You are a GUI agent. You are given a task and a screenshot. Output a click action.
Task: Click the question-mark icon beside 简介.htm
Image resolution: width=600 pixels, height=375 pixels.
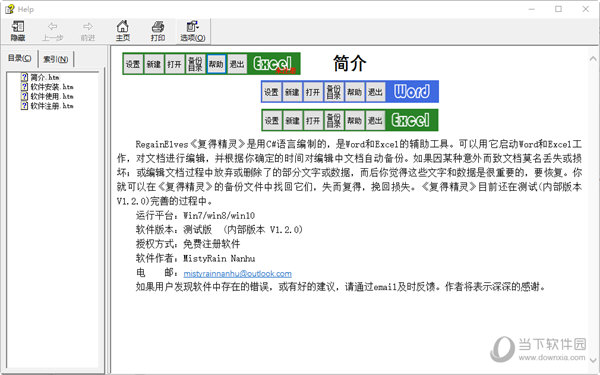pos(24,77)
